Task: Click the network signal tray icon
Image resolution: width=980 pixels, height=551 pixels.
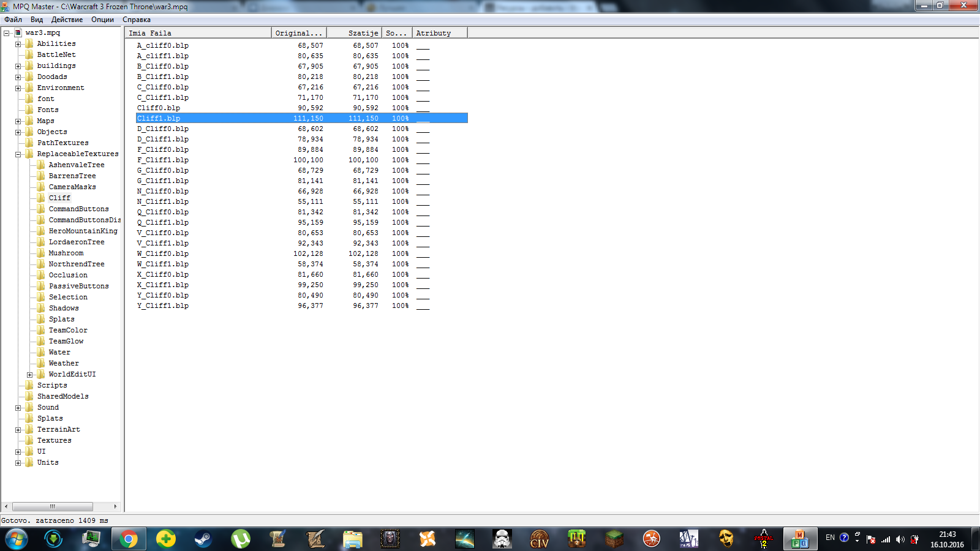Action: pyautogui.click(x=886, y=539)
